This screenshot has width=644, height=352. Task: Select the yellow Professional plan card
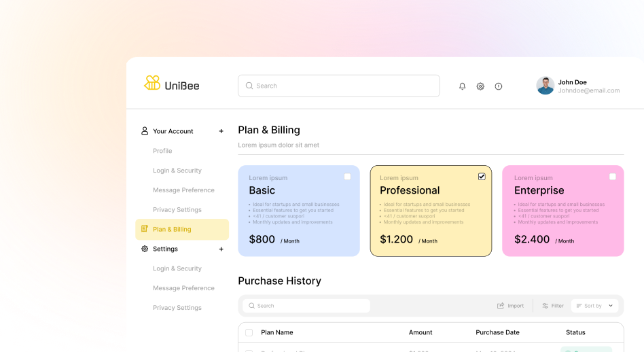click(x=431, y=211)
